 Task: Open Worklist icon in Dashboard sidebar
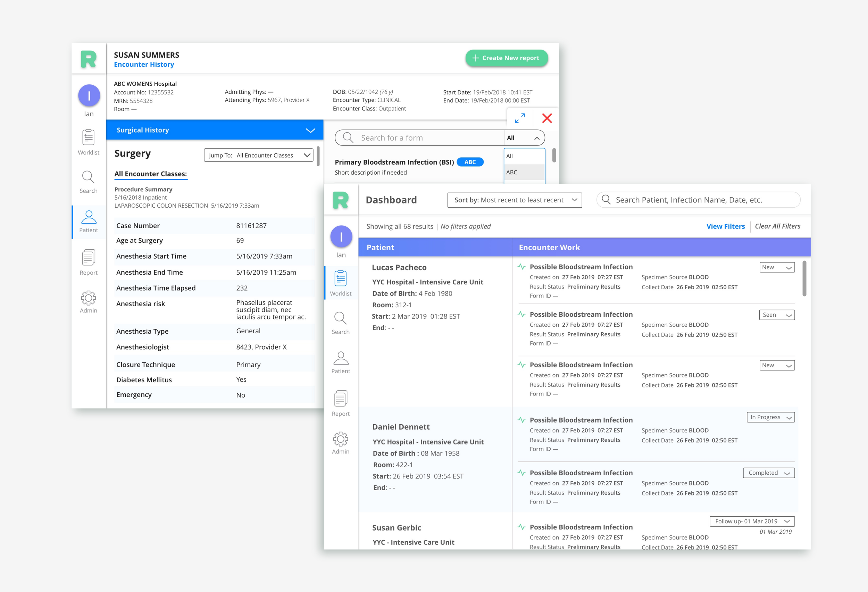pyautogui.click(x=340, y=283)
